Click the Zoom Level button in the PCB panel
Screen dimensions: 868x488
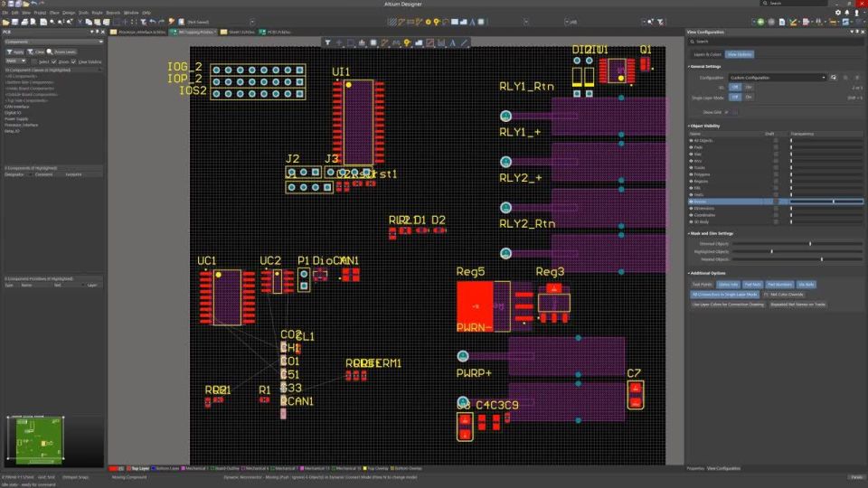tap(62, 52)
